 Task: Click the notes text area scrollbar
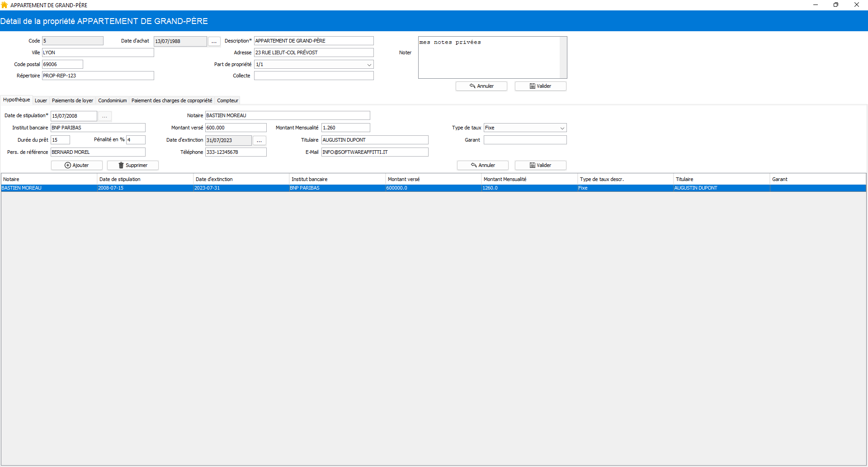tap(563, 57)
